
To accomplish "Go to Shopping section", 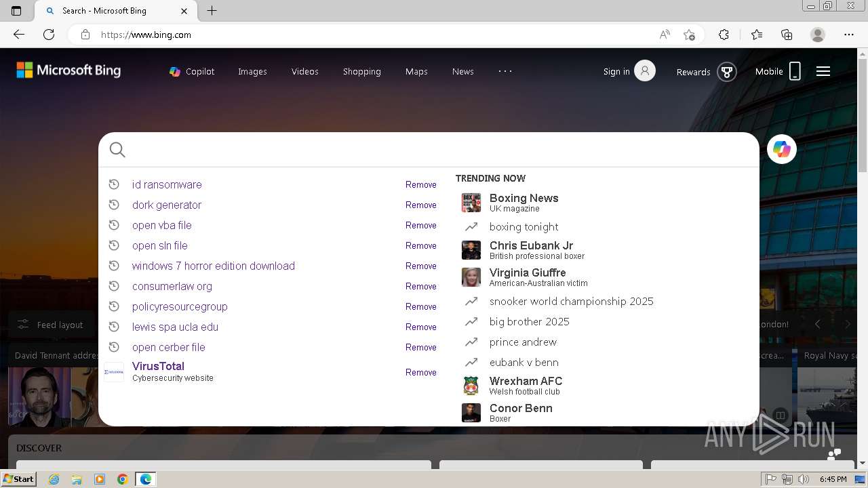I will coord(362,71).
